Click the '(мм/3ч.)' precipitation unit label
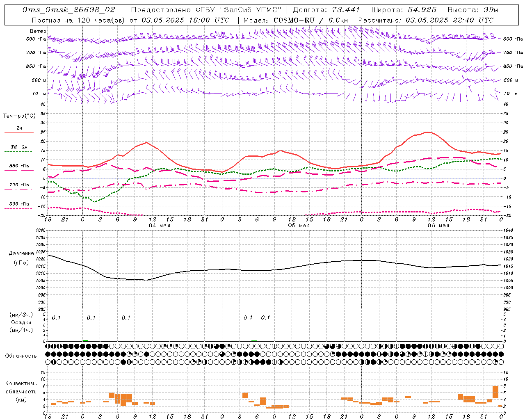 [21, 315]
